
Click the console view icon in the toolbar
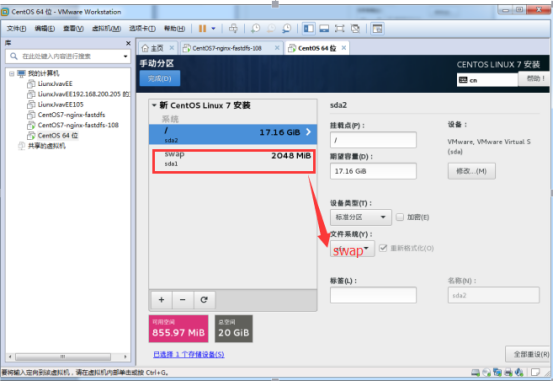(x=377, y=29)
